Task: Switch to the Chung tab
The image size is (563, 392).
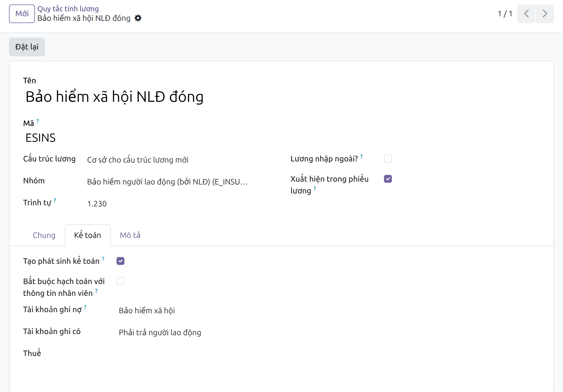Action: [x=44, y=235]
